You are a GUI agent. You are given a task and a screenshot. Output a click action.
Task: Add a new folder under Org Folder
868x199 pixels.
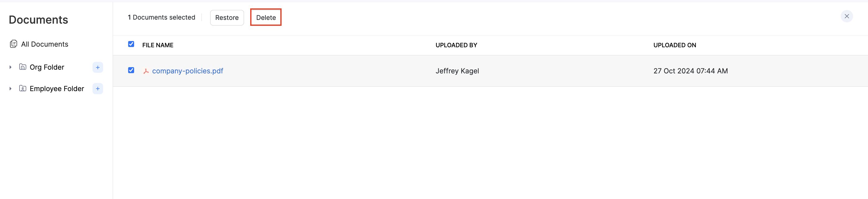[98, 67]
